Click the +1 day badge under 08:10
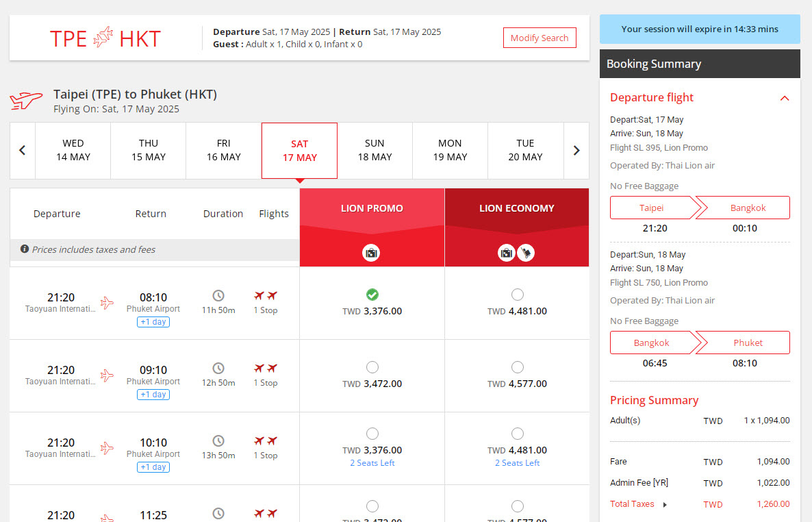812x522 pixels. [153, 322]
